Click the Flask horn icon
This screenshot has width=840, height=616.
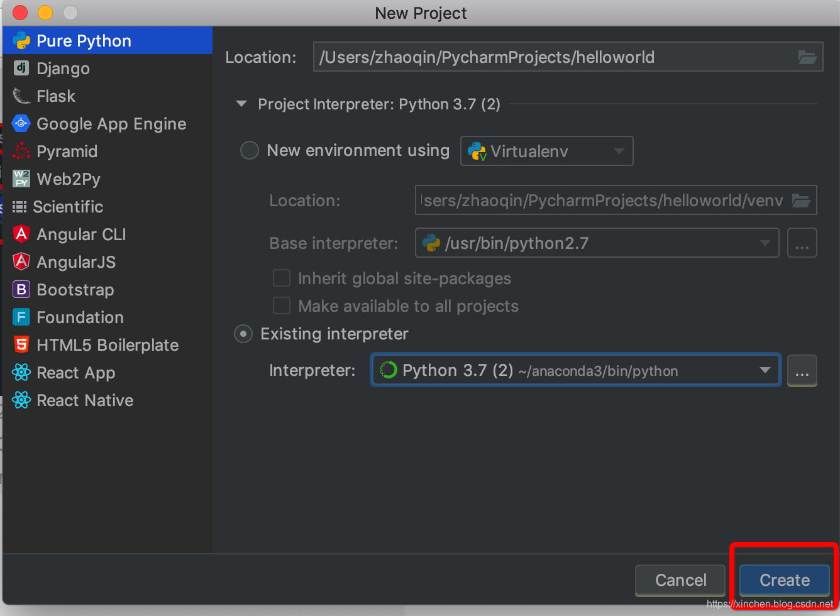pos(21,96)
